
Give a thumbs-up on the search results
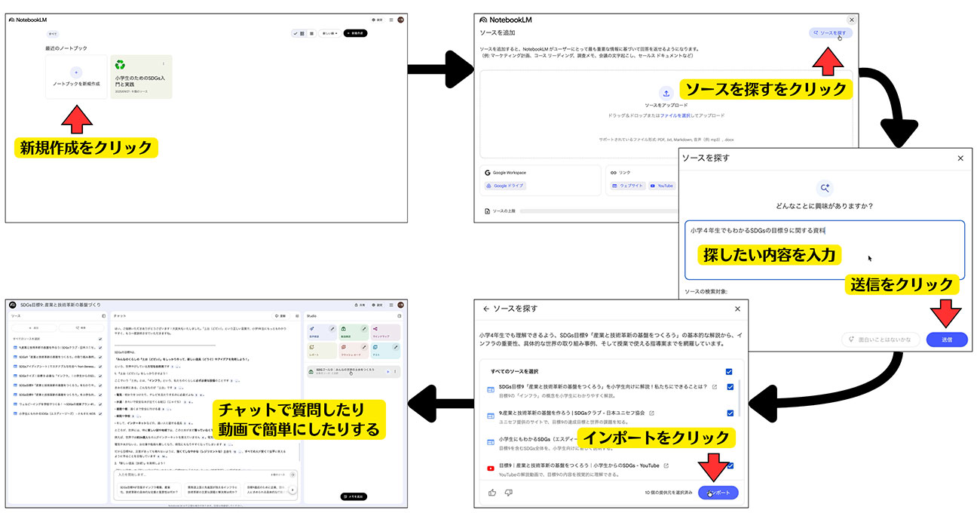(x=493, y=493)
